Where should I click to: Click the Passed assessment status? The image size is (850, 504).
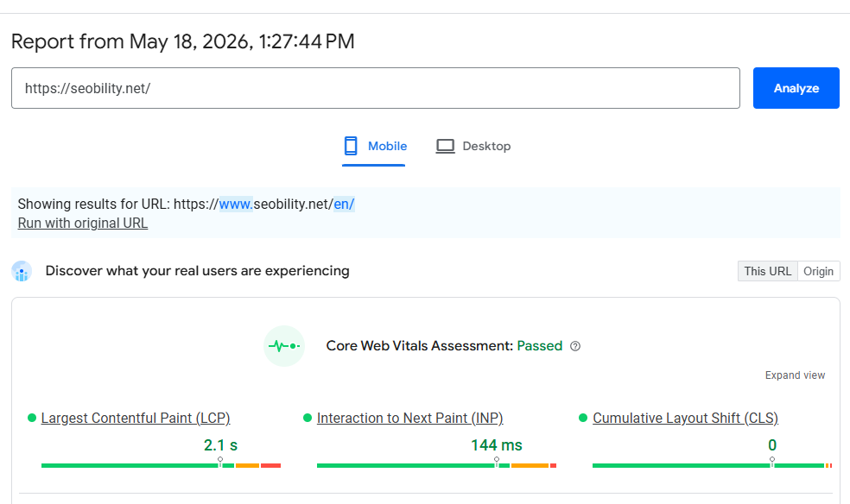pyautogui.click(x=539, y=346)
